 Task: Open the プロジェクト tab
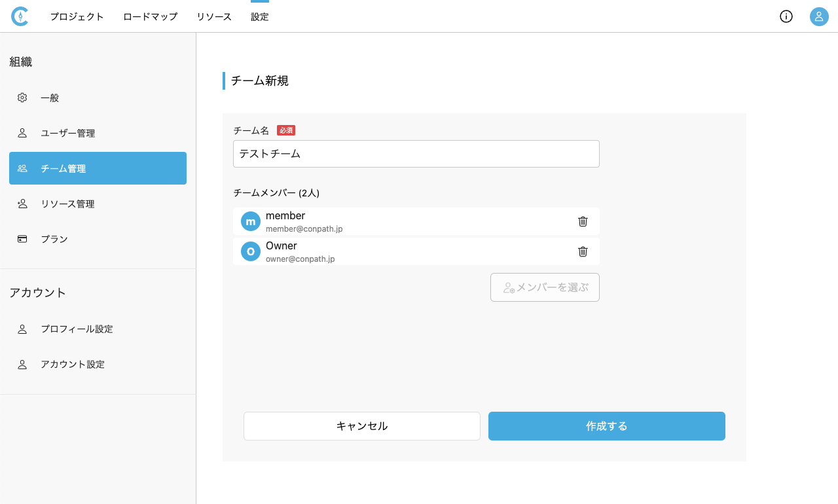[x=77, y=17]
